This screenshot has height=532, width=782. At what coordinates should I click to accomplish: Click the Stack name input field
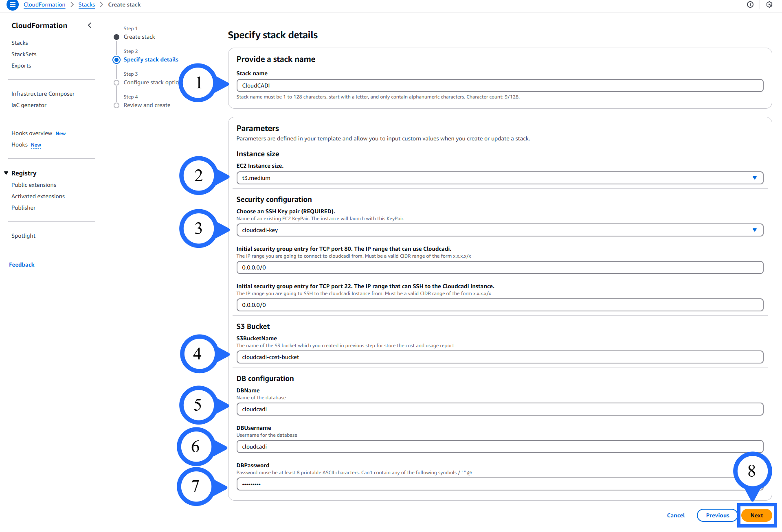click(499, 85)
